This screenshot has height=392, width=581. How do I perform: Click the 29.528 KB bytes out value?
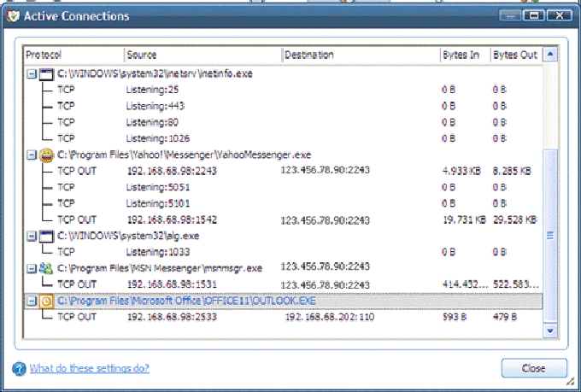coord(515,220)
